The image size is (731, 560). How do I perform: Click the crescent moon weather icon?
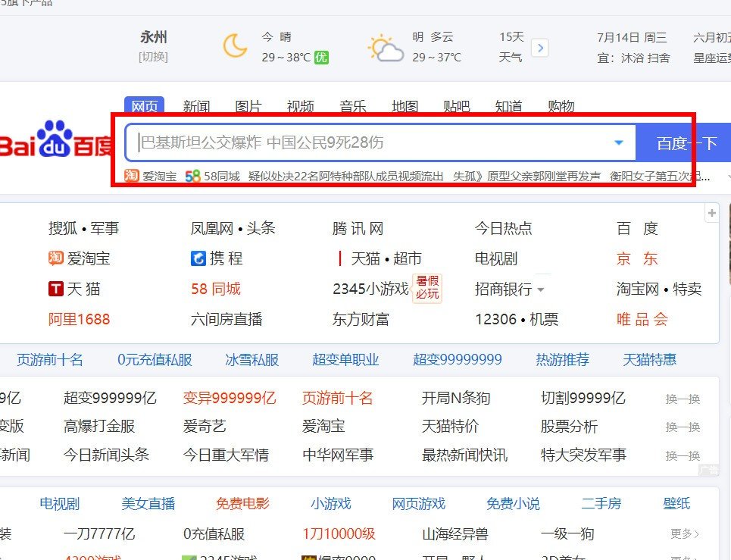[x=235, y=47]
